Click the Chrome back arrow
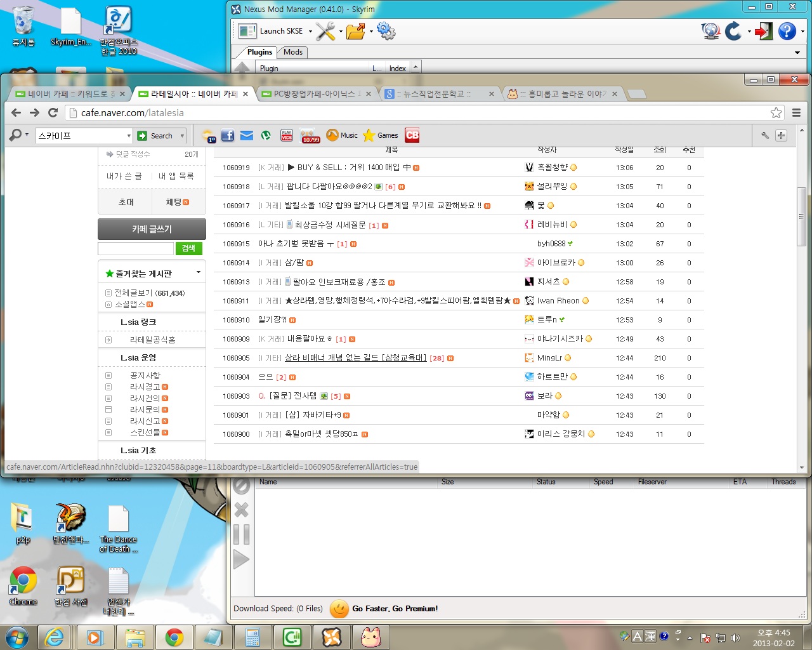This screenshot has width=812, height=650. [x=16, y=112]
